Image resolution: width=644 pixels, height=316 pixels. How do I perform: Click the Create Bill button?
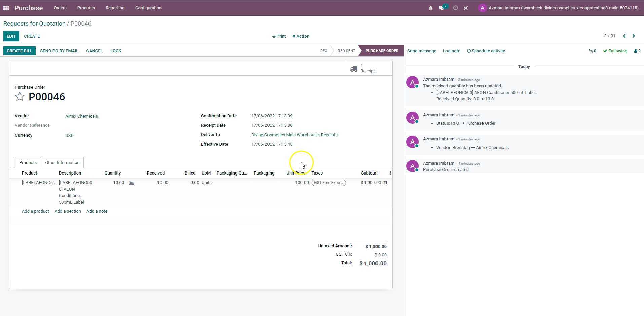click(x=20, y=51)
